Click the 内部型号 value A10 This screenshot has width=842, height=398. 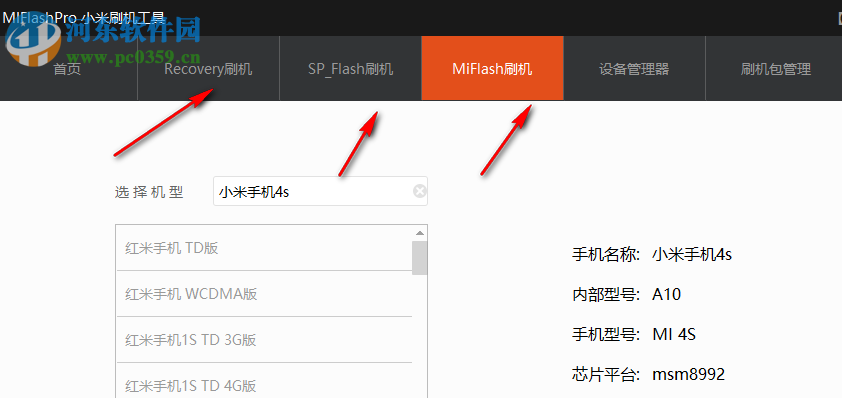667,294
